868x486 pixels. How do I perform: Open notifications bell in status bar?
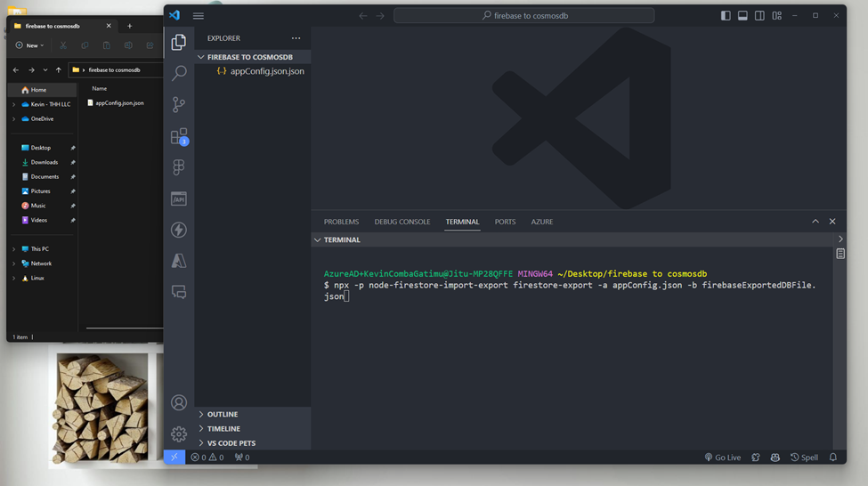(x=833, y=458)
